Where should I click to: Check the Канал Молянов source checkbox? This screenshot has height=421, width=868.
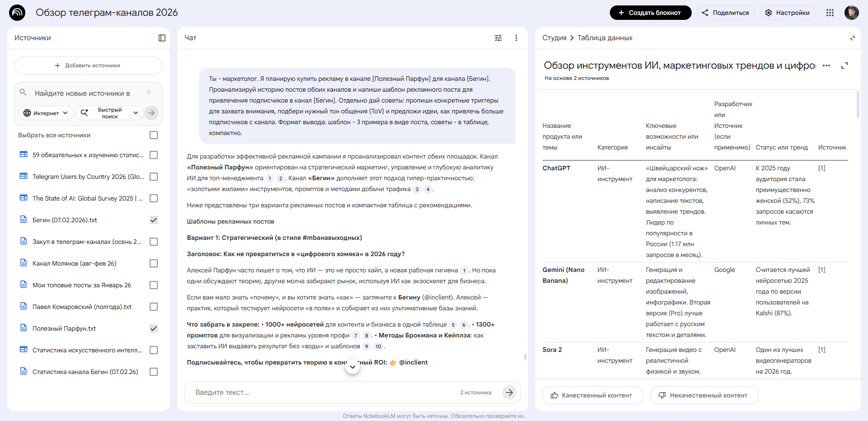[x=154, y=263]
